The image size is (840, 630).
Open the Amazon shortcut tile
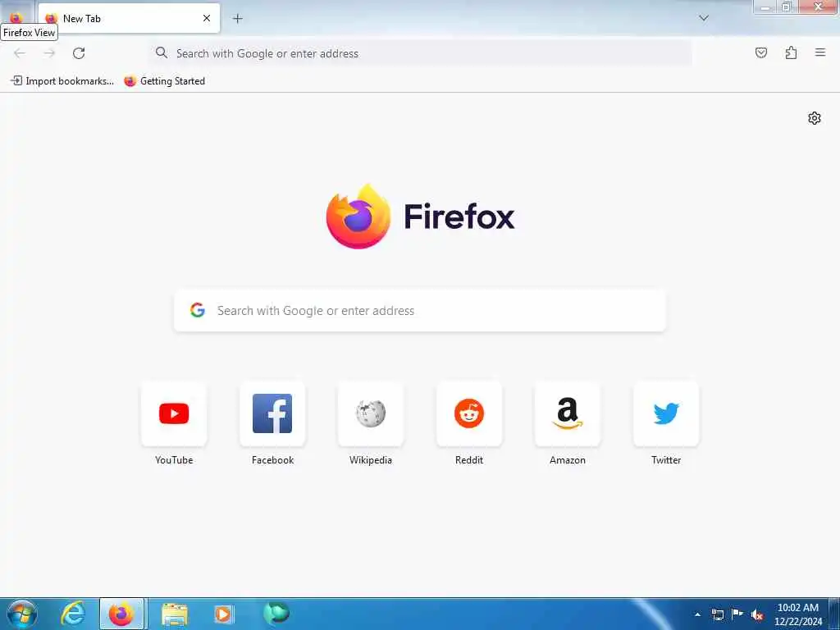[568, 413]
